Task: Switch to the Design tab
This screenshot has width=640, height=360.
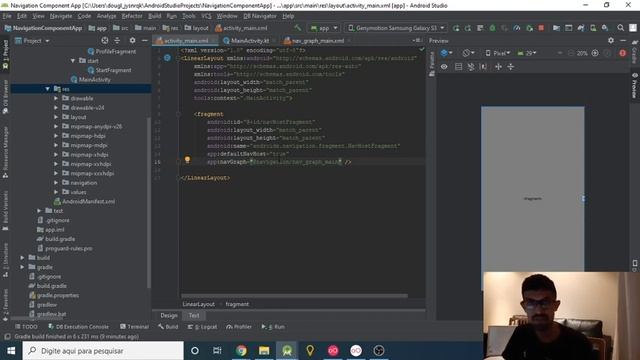Action: coord(169,315)
